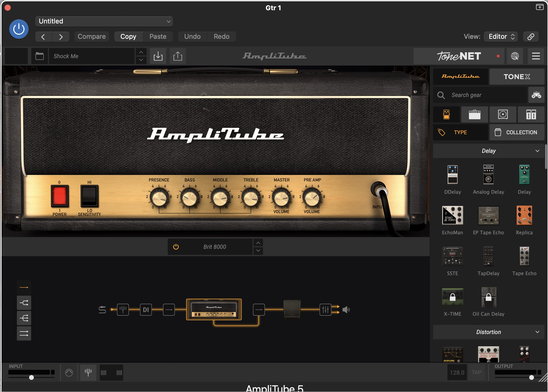Click the tuner icon in signal chain
The height and width of the screenshot is (392, 548).
tap(123, 310)
